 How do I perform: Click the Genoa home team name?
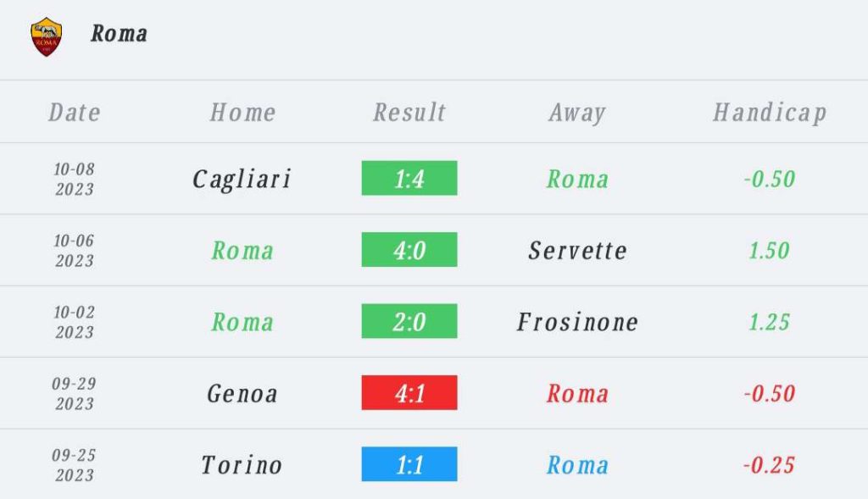coord(242,394)
